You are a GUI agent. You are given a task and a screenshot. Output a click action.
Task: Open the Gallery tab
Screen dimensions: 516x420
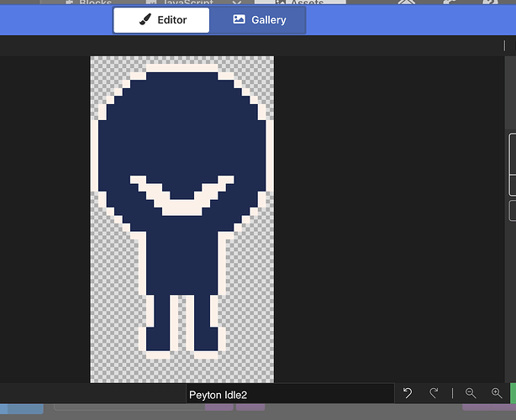(x=259, y=20)
